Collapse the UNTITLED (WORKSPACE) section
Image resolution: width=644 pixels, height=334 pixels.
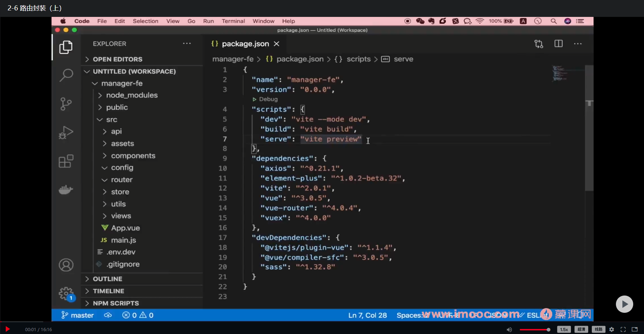coord(134,72)
